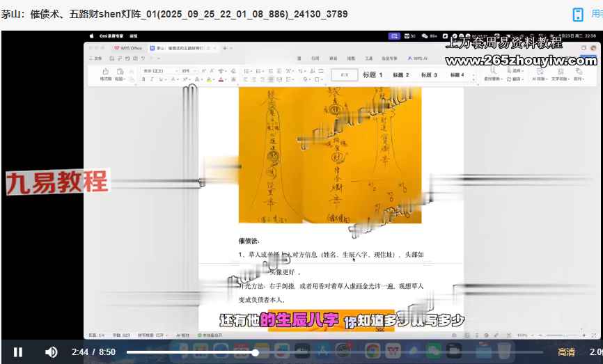
Task: Apply the 标题 1 heading style
Action: coord(373,74)
